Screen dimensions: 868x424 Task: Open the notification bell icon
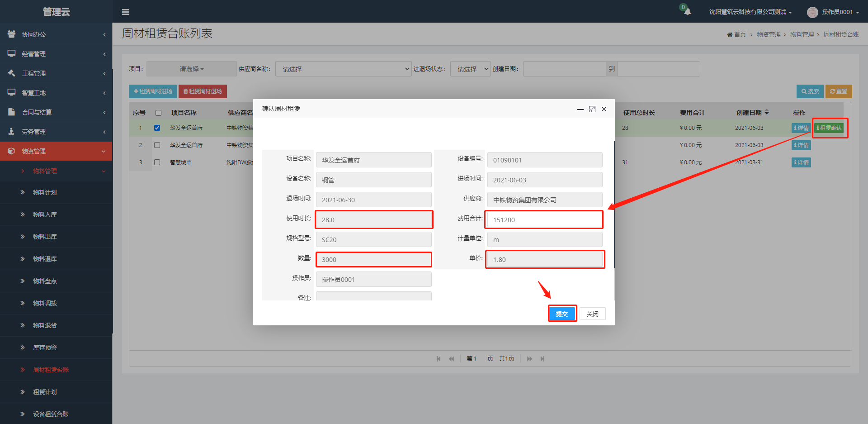point(687,12)
